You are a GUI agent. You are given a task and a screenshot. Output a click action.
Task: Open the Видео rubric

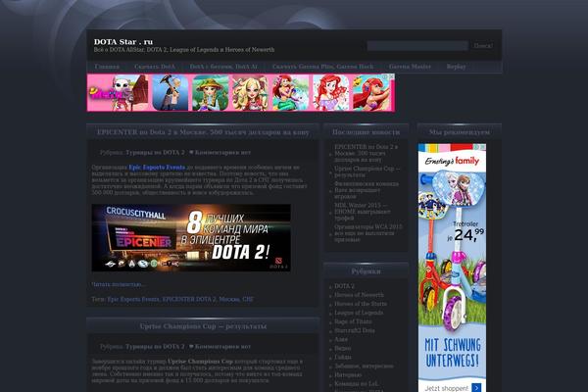coord(342,348)
